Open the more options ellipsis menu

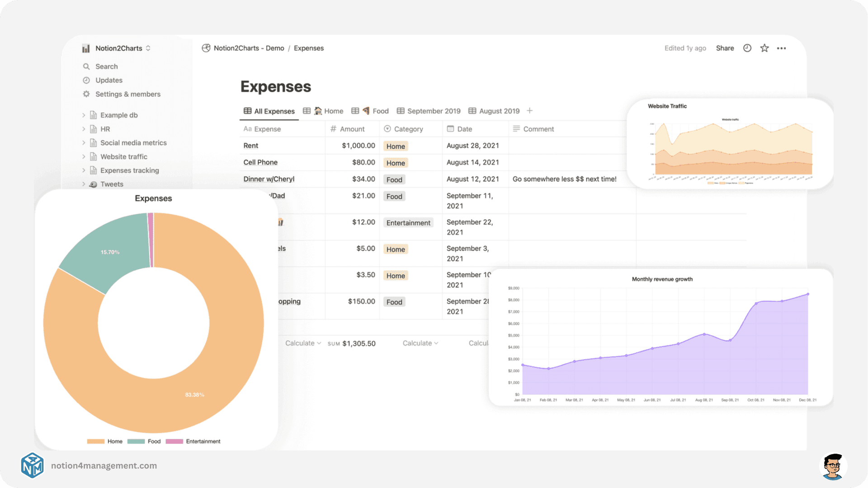coord(782,48)
